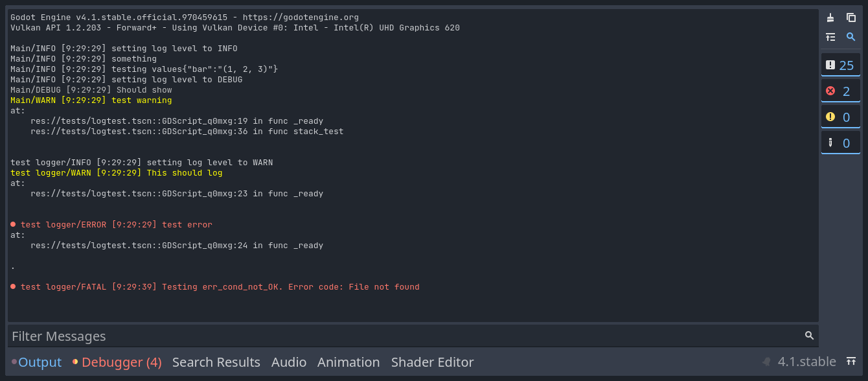Collapse duplicate messages icon in output toolbar
Viewport: 868px width, 381px height.
pos(830,38)
